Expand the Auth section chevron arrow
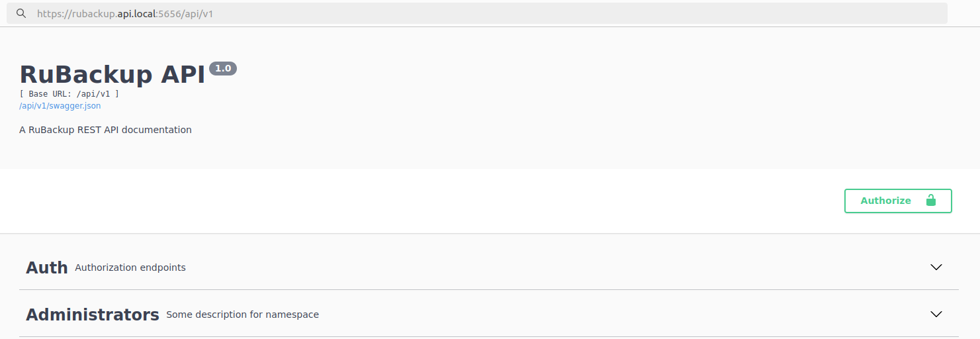 coord(936,267)
